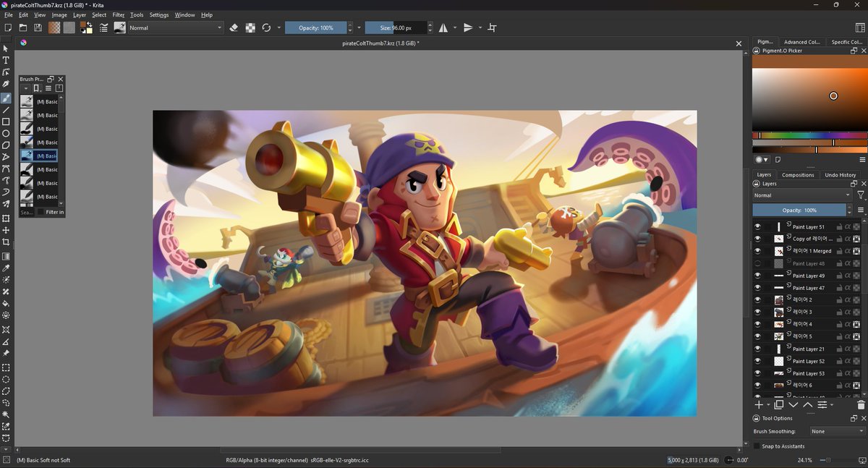Viewport: 868px width, 468px height.
Task: Select the 레이어 4 layer row
Action: click(808, 324)
